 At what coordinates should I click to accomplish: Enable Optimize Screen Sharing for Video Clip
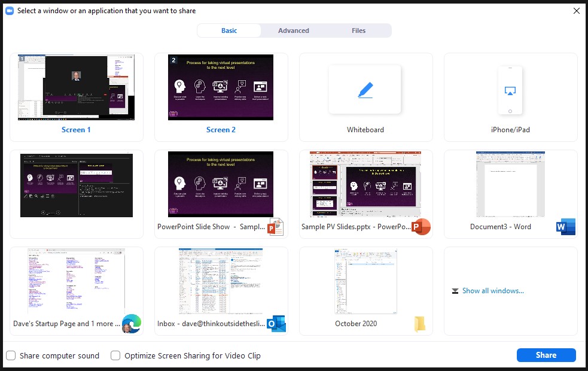115,355
